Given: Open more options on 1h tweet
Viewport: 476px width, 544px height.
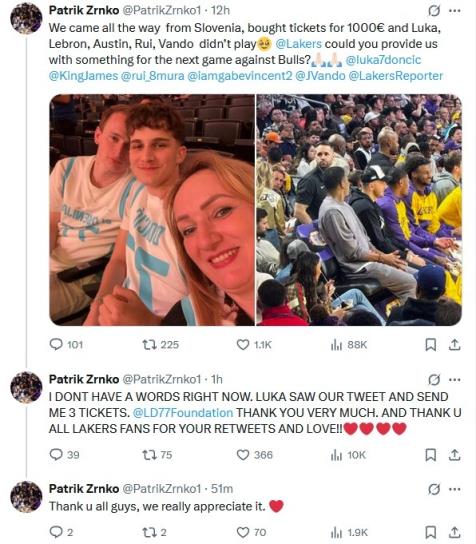Looking at the screenshot, I should pyautogui.click(x=455, y=380).
